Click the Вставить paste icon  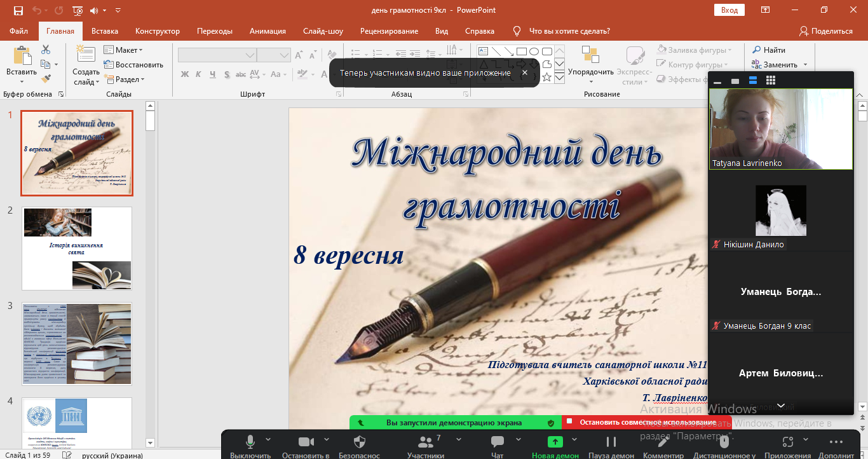[22, 56]
